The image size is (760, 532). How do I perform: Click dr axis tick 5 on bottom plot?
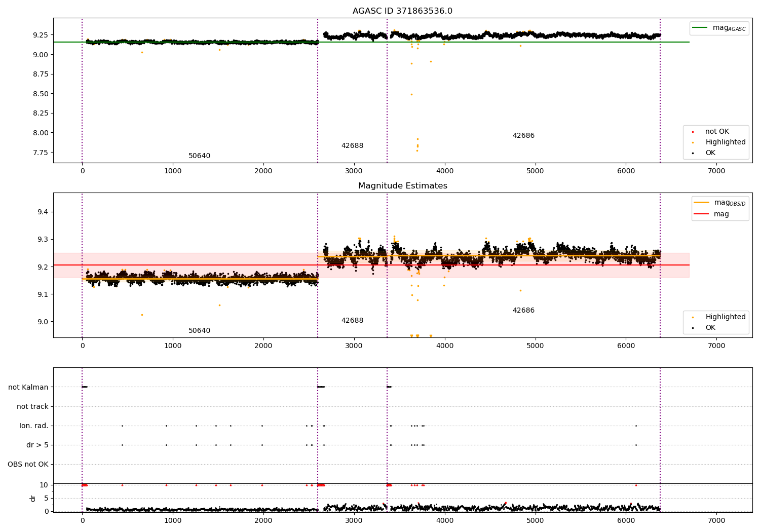(46, 498)
